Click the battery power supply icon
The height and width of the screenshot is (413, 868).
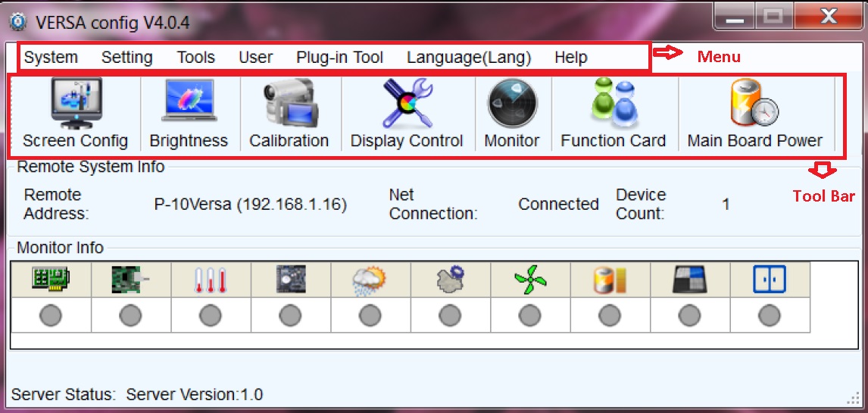(x=610, y=280)
